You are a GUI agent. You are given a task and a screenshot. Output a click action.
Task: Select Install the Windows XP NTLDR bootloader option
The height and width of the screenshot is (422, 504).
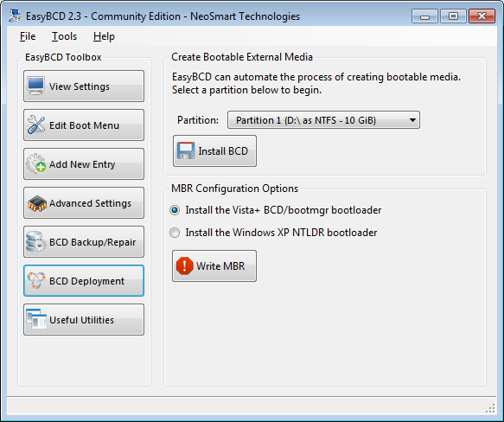(x=175, y=233)
